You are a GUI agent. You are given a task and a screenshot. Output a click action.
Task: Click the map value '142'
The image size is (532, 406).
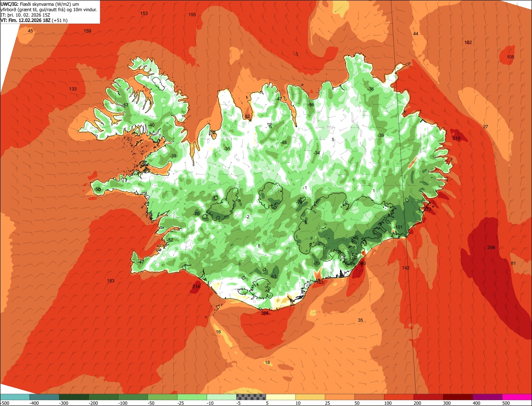tap(406, 268)
